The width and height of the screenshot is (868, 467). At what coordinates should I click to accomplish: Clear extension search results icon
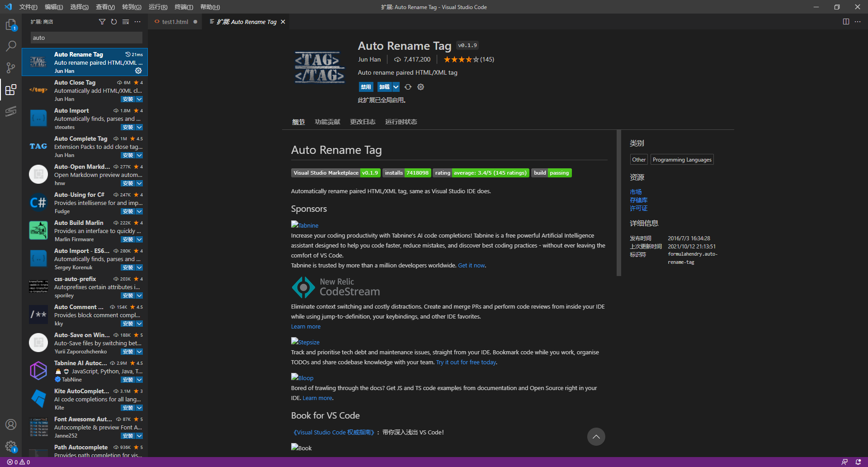[x=126, y=22]
